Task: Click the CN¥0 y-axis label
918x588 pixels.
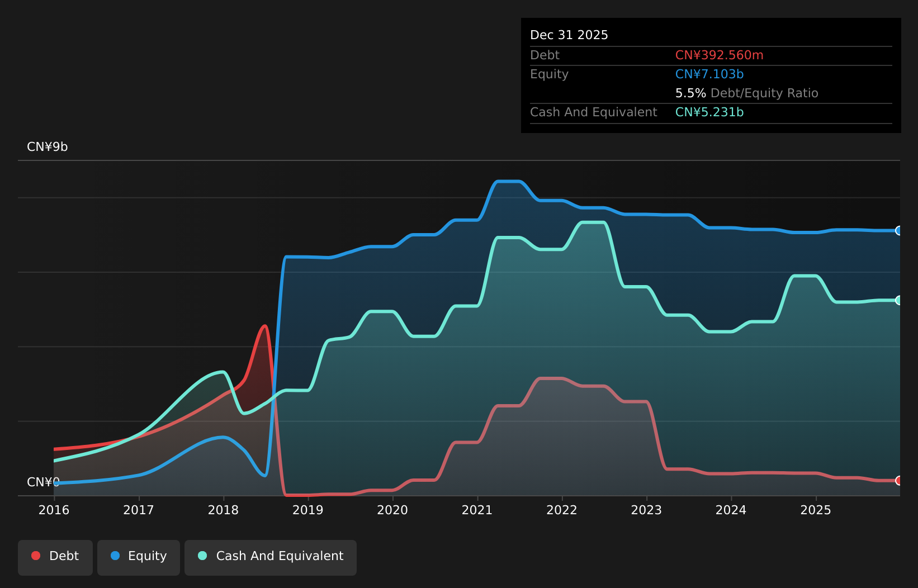Action: [x=44, y=482]
